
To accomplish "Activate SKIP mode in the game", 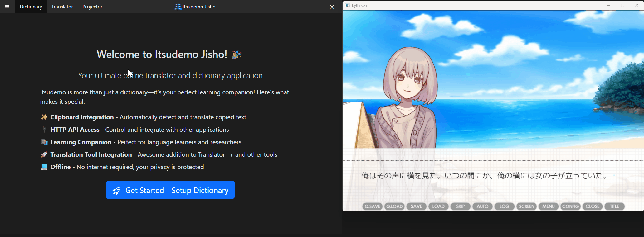I will click(460, 206).
